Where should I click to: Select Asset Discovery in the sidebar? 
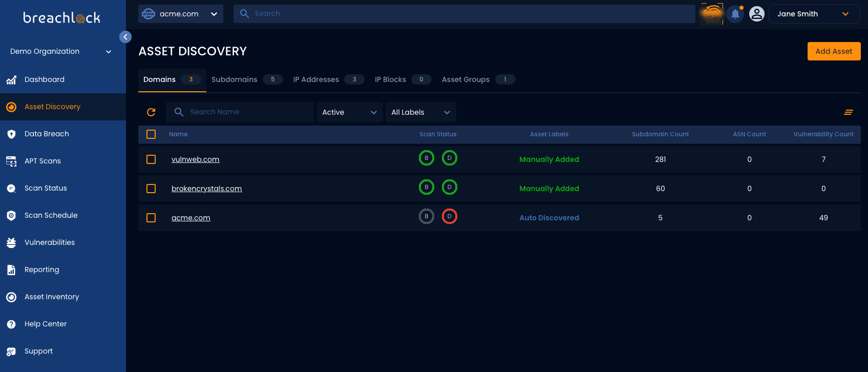click(x=63, y=107)
